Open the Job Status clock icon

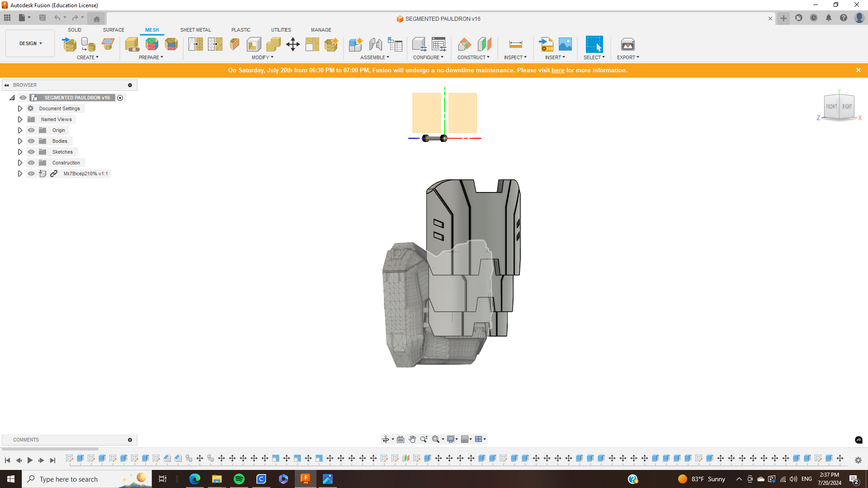pos(814,18)
